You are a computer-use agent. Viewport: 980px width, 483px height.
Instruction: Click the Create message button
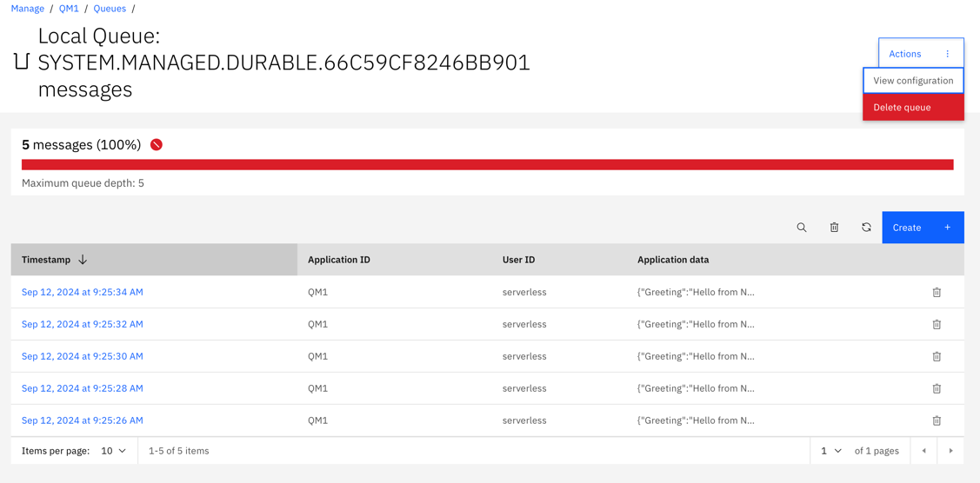(923, 227)
